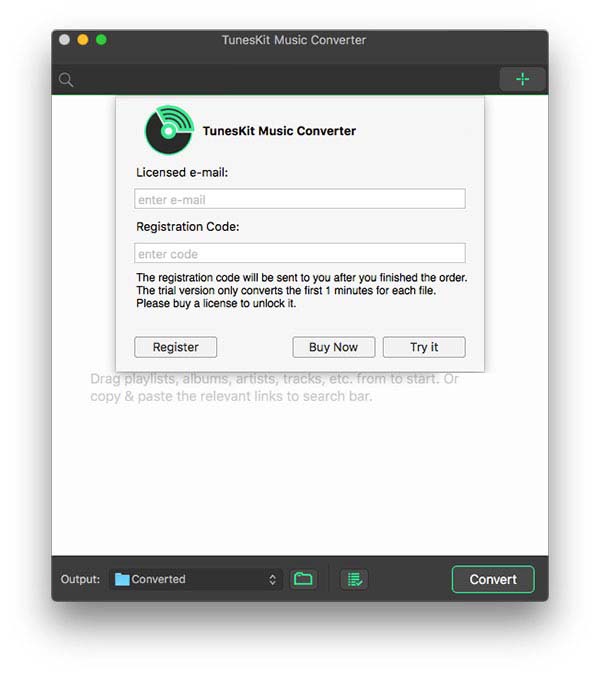
Task: Click the blue Converted folder icon
Action: [122, 579]
